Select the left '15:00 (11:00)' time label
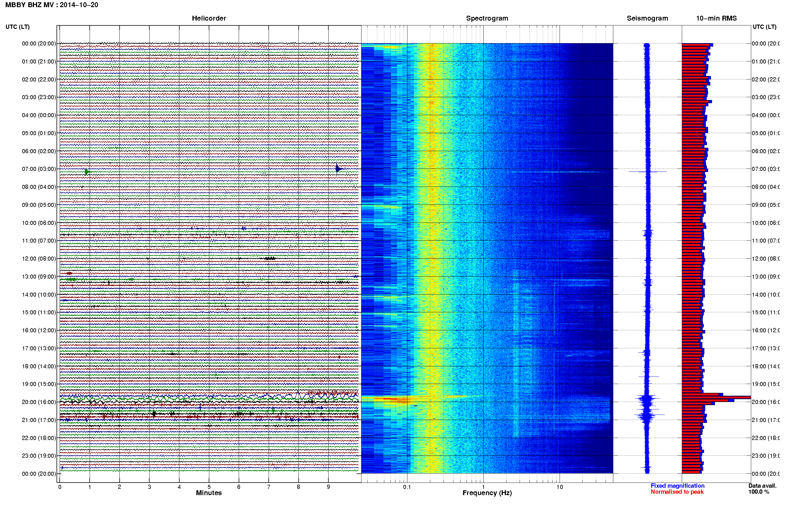812x508 pixels. point(39,313)
